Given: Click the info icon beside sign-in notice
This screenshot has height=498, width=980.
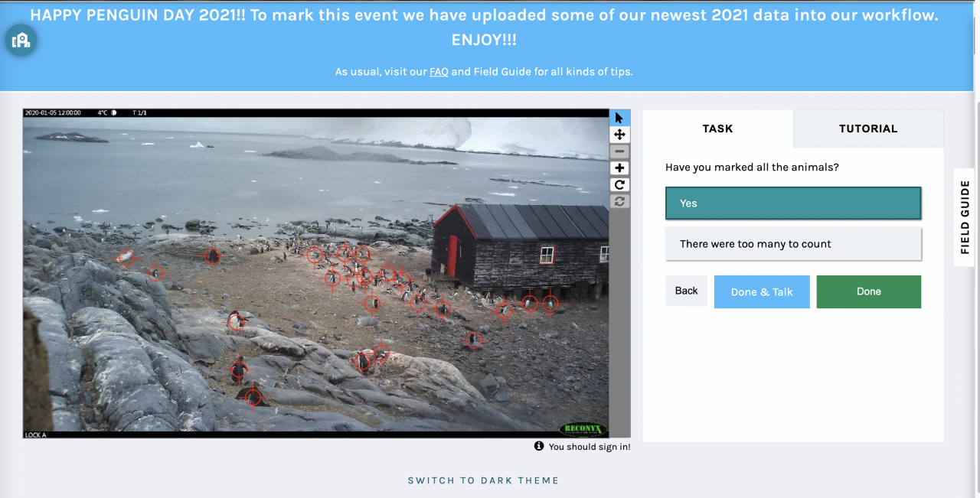Looking at the screenshot, I should [x=539, y=446].
